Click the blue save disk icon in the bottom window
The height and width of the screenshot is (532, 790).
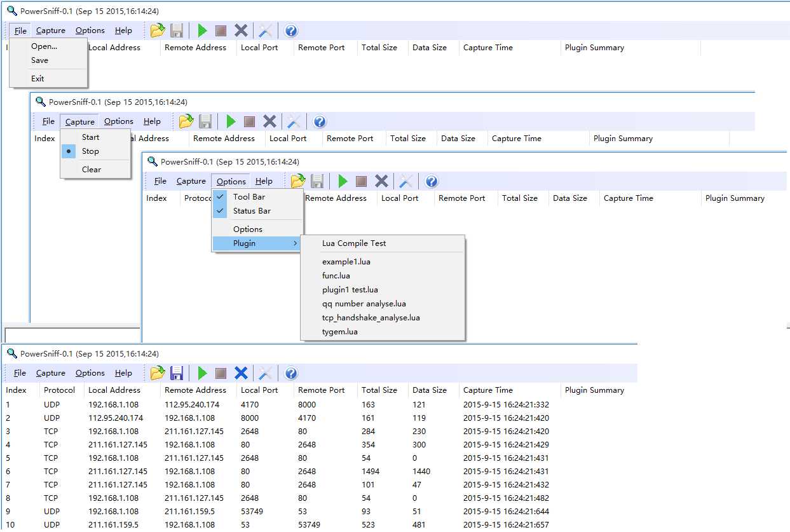pos(177,373)
